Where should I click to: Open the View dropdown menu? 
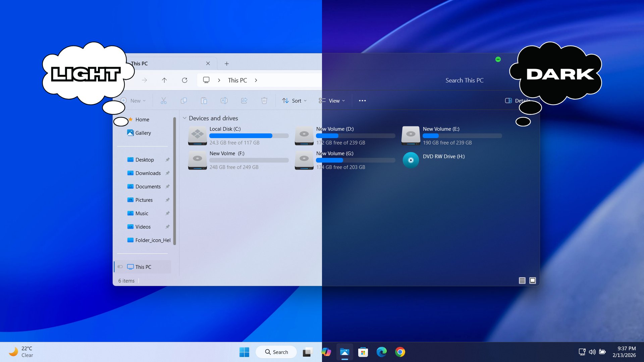tap(332, 101)
